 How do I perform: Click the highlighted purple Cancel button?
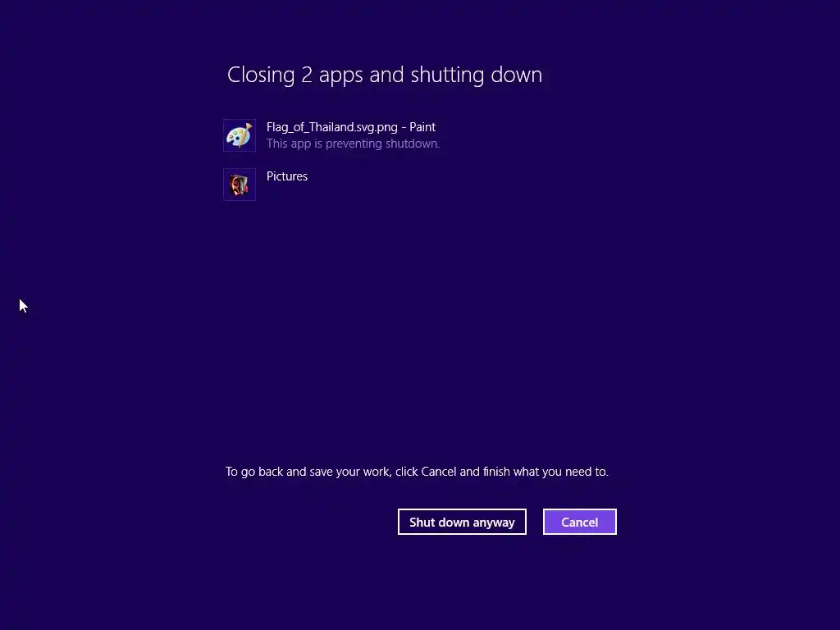pos(580,522)
